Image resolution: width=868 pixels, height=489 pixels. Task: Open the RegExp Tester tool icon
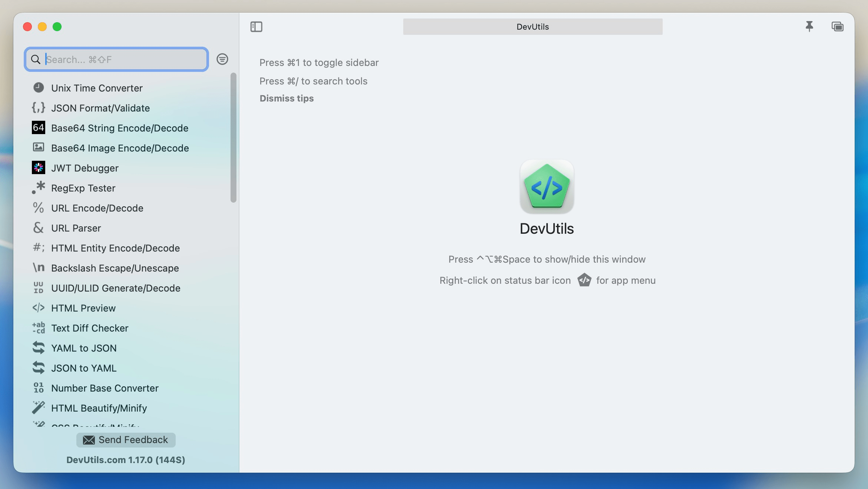tap(38, 187)
